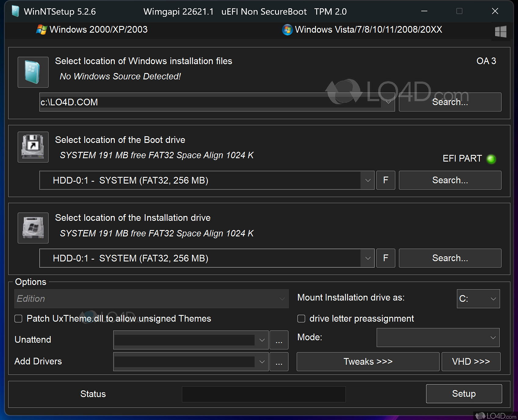Click the WinNTSetup app icon in title bar
Viewport: 518px width, 420px height.
(x=15, y=11)
